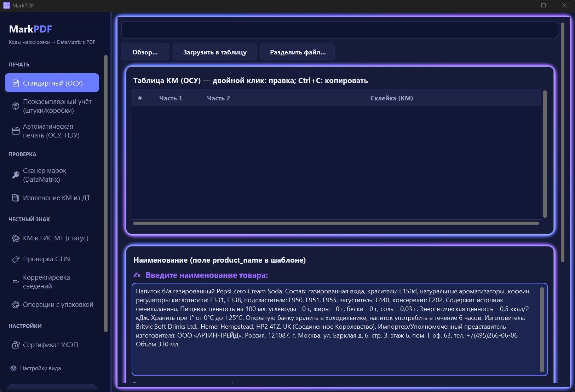Click the Таблица КМ (ОСУ) panel title
Screen dimensions: 575x392
tap(251, 81)
